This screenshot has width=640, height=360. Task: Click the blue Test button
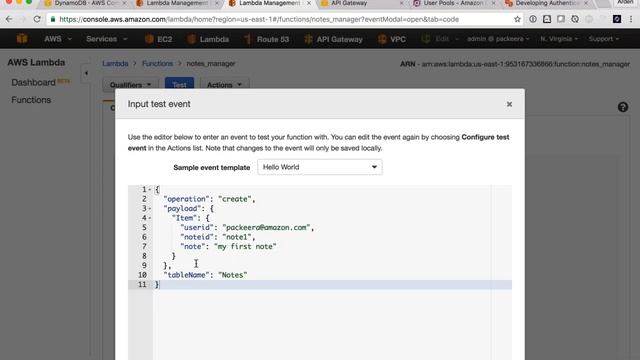click(179, 84)
